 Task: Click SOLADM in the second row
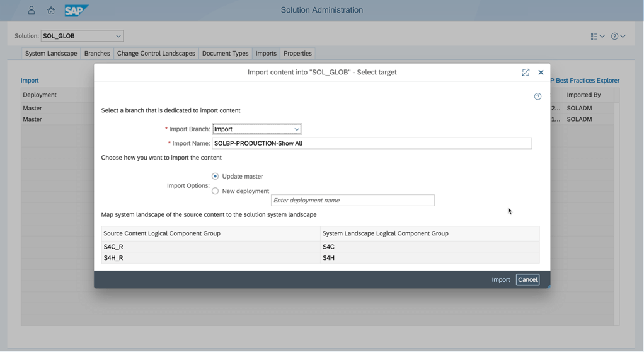[579, 119]
